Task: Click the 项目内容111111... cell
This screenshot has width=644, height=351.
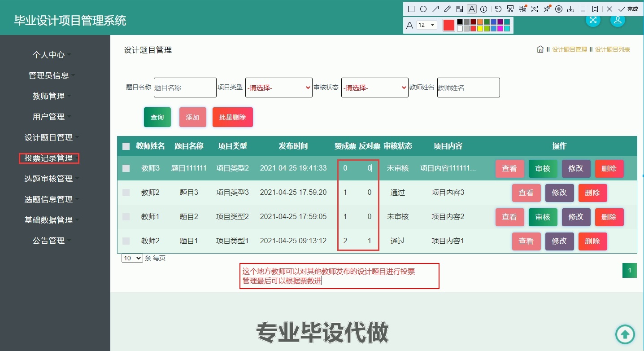Action: [x=448, y=168]
